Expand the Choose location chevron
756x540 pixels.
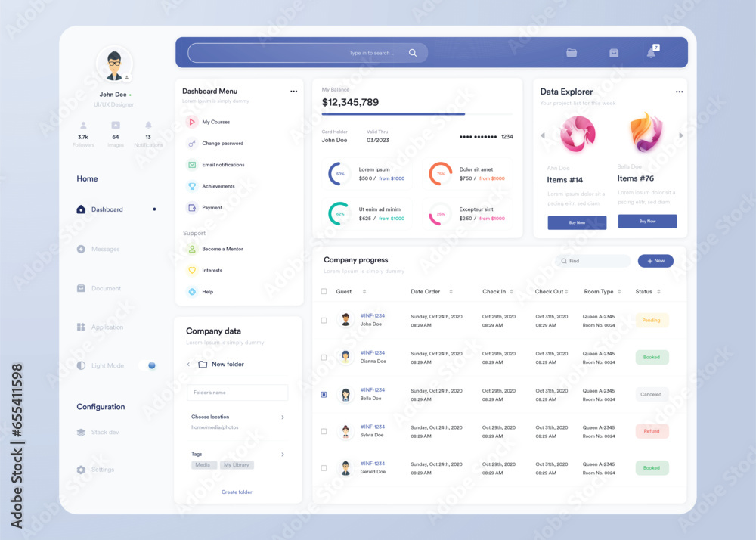[x=283, y=417]
